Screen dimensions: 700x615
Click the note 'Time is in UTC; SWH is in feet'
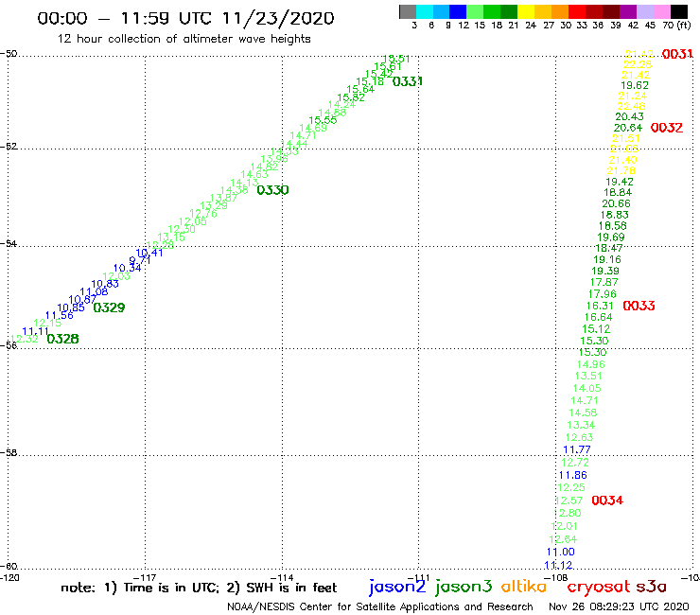click(x=199, y=588)
